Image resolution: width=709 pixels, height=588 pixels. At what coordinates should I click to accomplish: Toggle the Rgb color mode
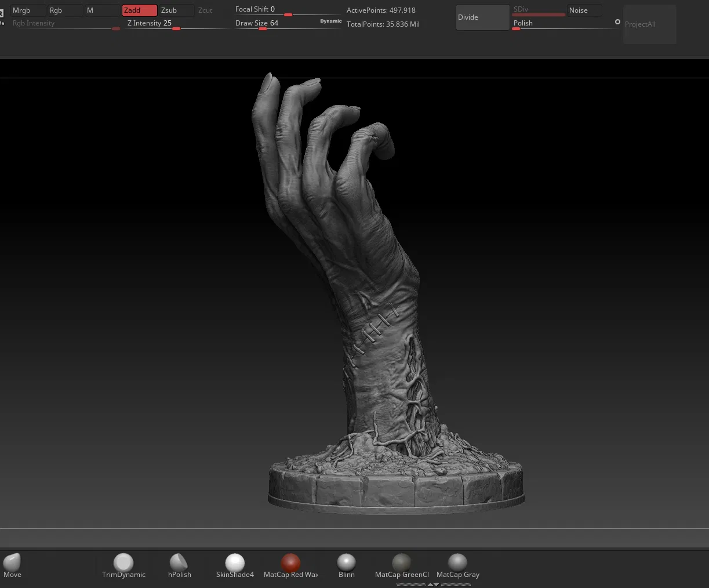[64, 10]
